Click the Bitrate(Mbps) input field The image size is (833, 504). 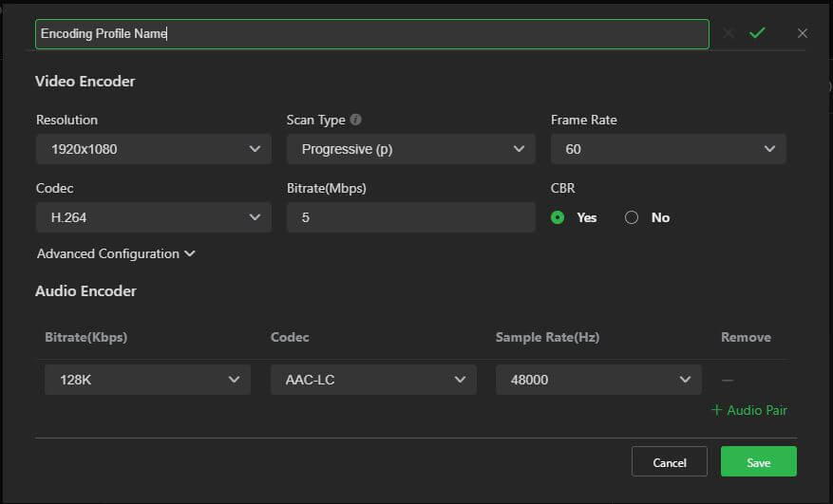click(x=410, y=217)
